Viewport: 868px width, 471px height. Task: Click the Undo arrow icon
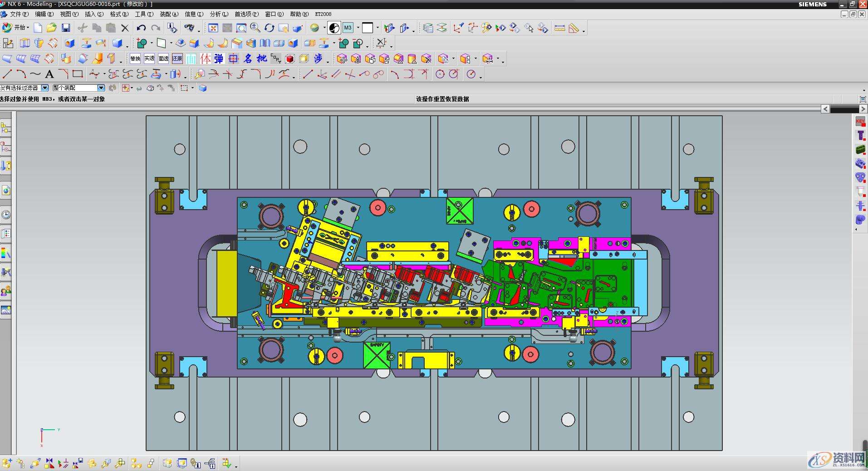click(141, 28)
